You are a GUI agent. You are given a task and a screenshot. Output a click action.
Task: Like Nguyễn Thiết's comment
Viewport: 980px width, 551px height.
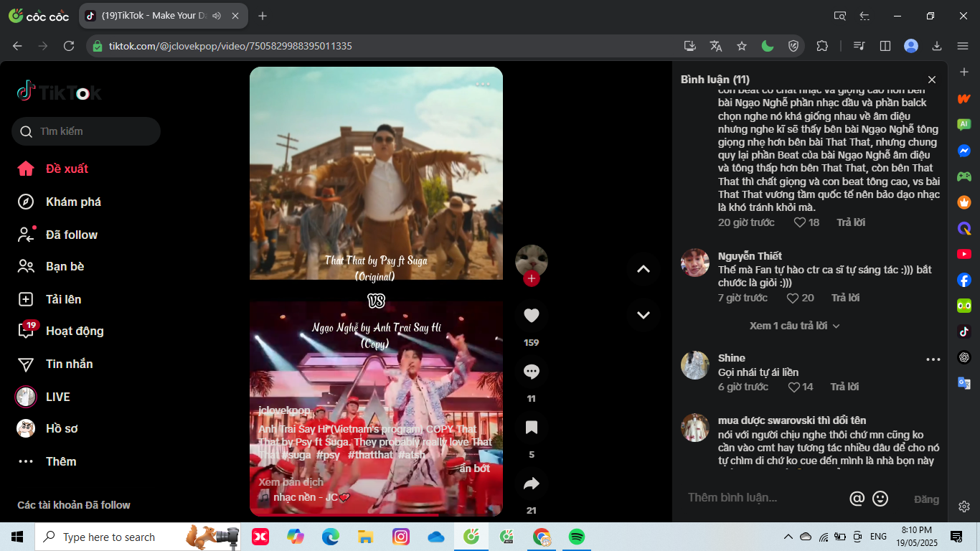(794, 298)
